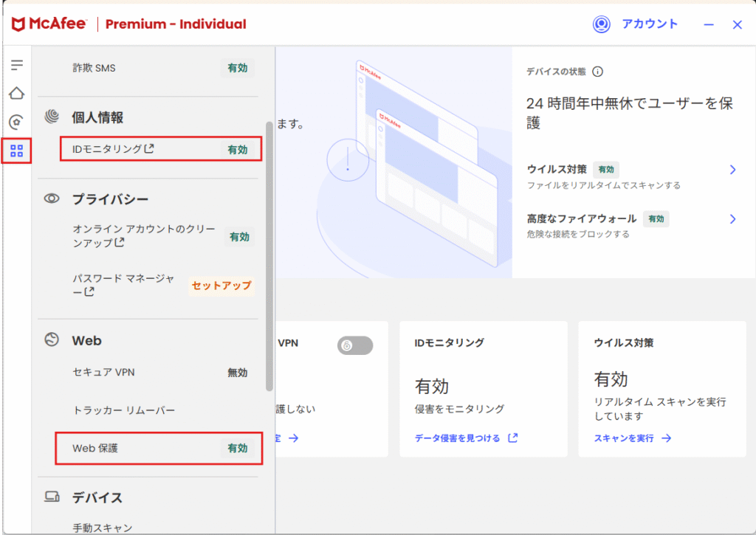
Task: Click the device icon beside デバイス
Action: tap(52, 497)
